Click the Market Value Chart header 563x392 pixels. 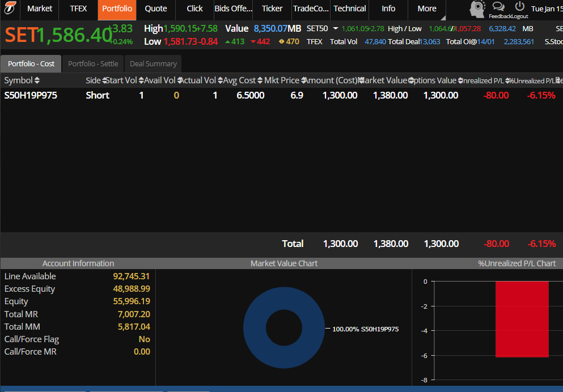point(284,263)
